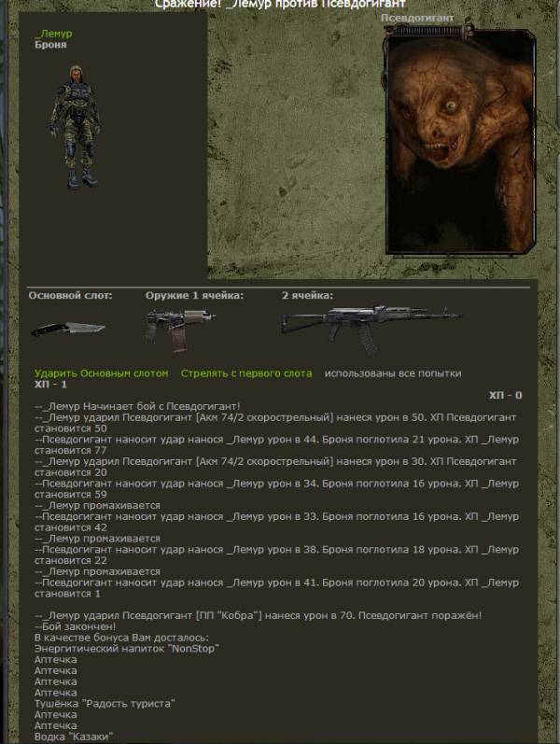Click the knife icon under Основной слот
560x744 pixels.
tap(68, 329)
